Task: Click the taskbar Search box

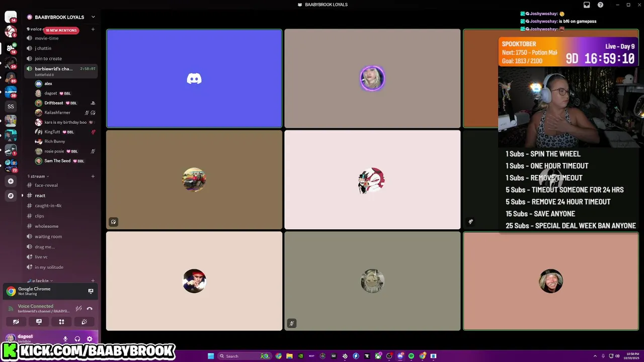Action: (245, 356)
